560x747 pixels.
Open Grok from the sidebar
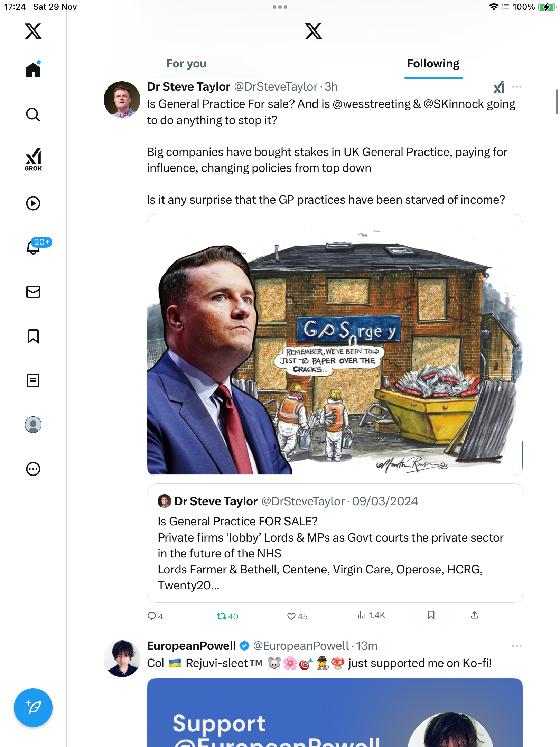tap(33, 159)
